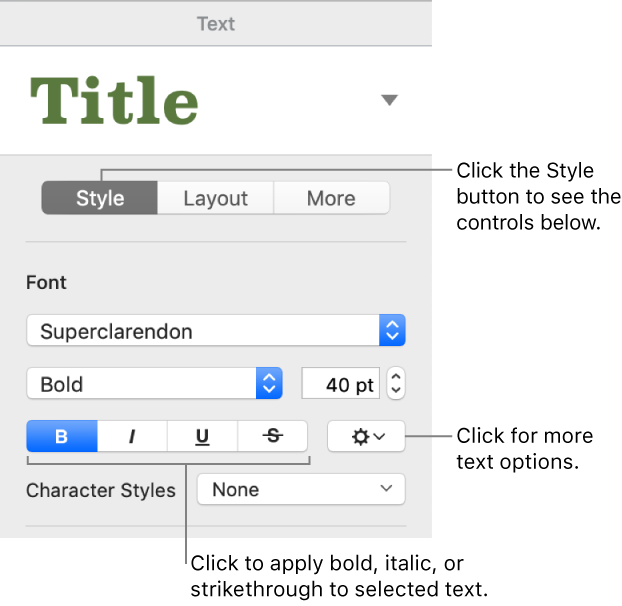Click the 40 pt font size field

[340, 384]
